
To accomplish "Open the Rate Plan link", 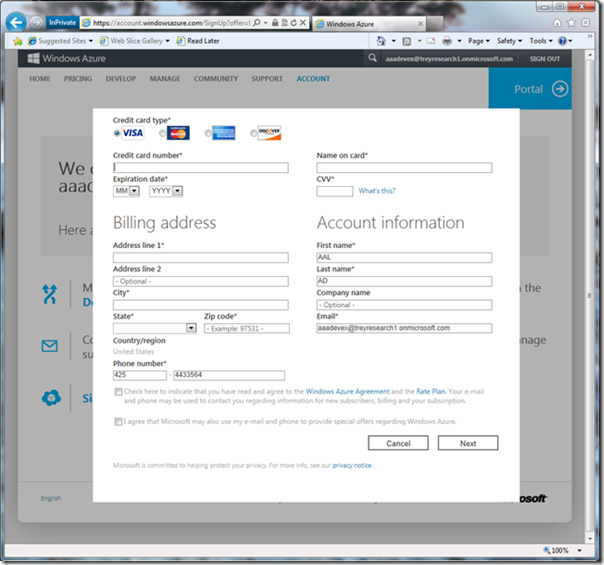I will (431, 392).
